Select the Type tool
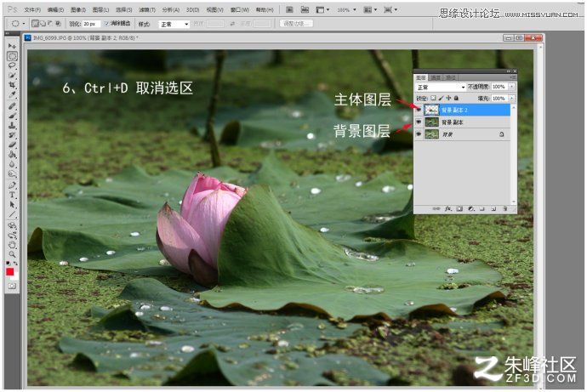The image size is (587, 392). 13,195
